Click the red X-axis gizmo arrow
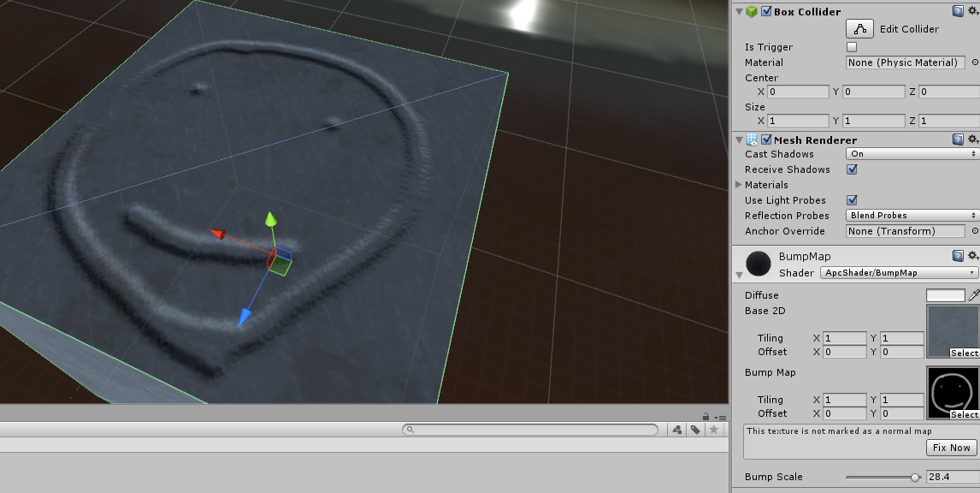Image resolution: width=980 pixels, height=493 pixels. point(217,234)
